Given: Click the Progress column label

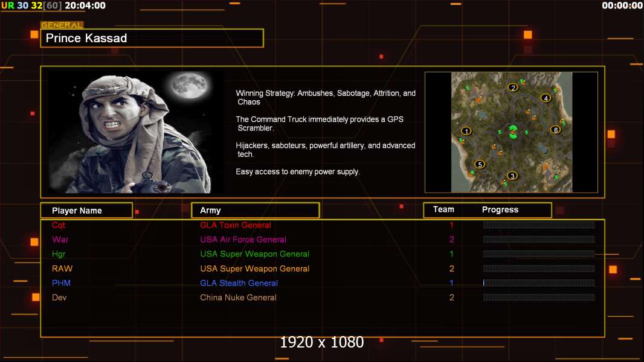Looking at the screenshot, I should pos(500,209).
